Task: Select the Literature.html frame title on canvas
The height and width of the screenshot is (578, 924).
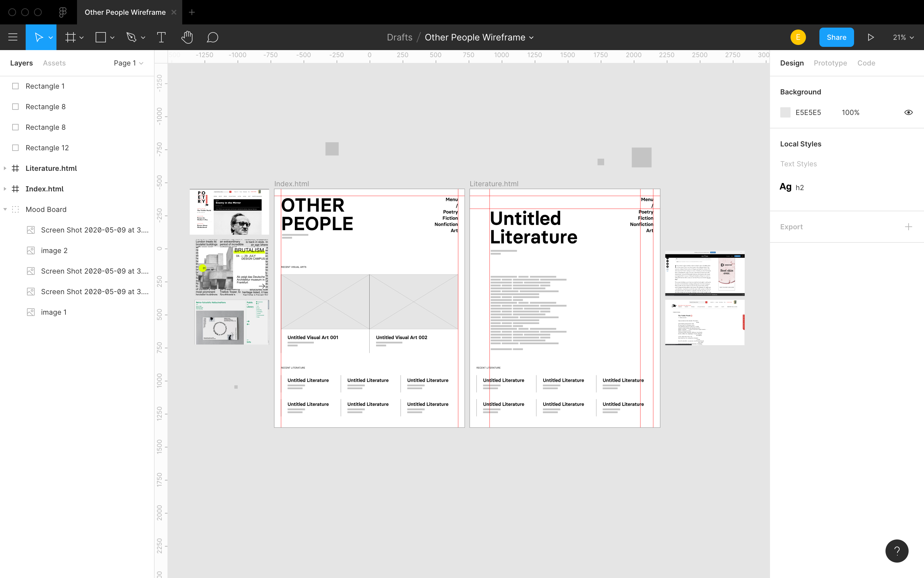Action: (x=494, y=183)
